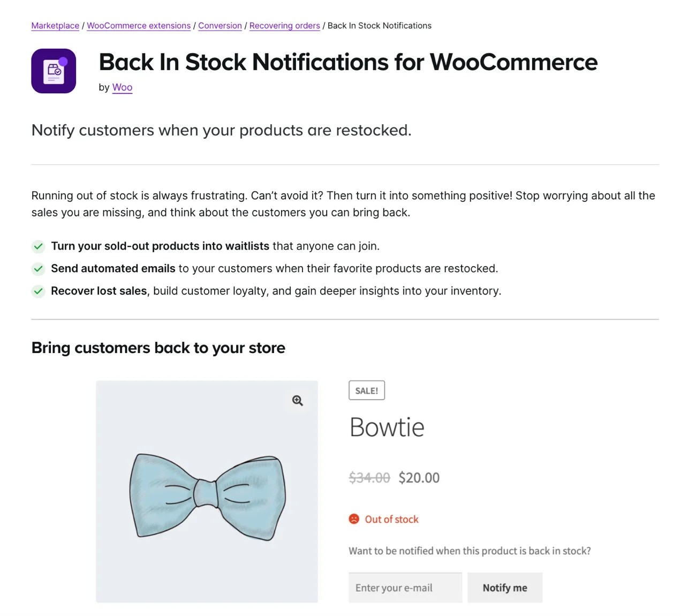Image resolution: width=681 pixels, height=616 pixels.
Task: Click the shopping bag symbol inside the app icon
Action: pyautogui.click(x=53, y=70)
